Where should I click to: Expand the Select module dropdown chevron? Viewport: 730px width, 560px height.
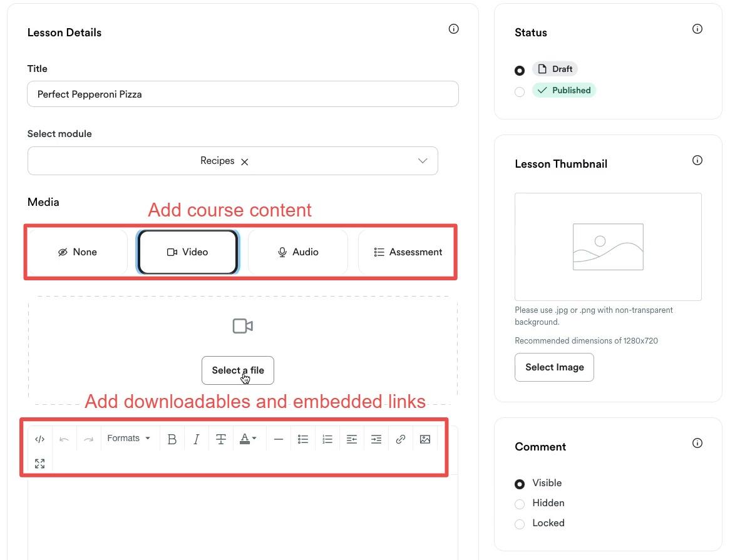[423, 161]
